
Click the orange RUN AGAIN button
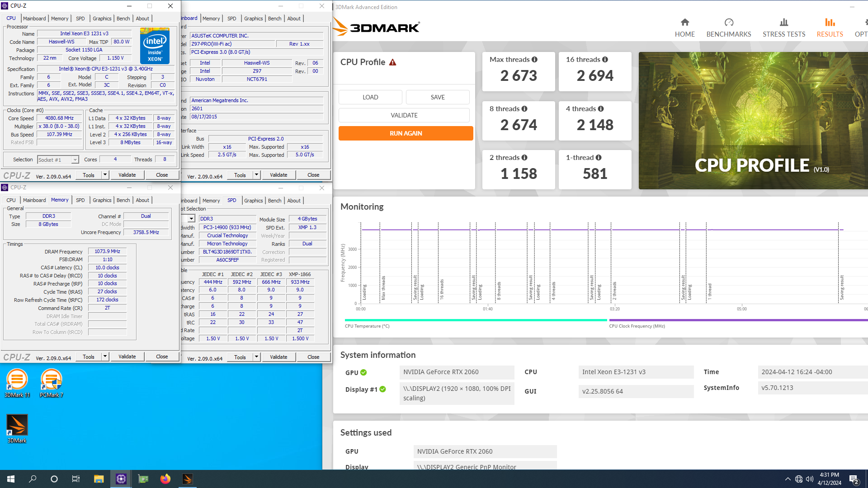pos(406,133)
